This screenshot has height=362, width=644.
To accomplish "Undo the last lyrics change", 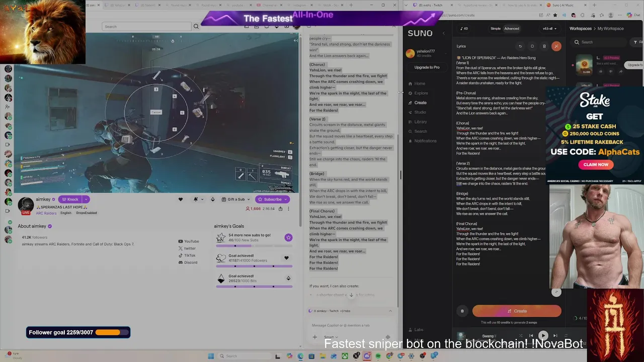I will point(520,46).
